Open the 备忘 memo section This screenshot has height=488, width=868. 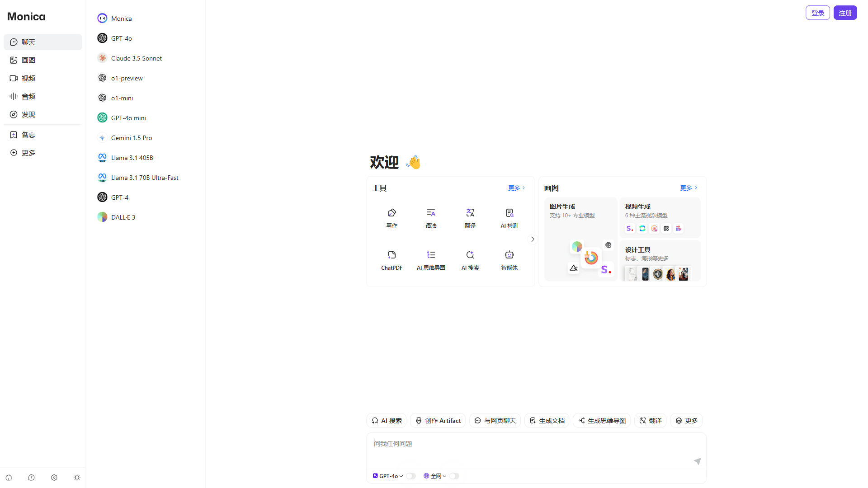tap(43, 135)
